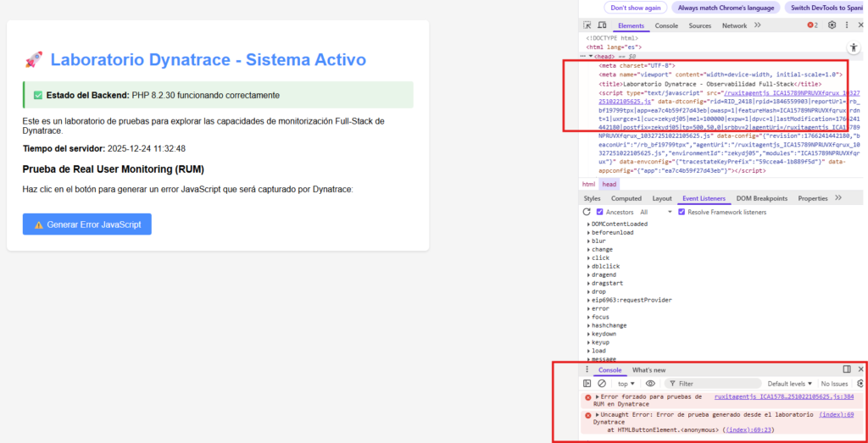The width and height of the screenshot is (868, 443).
Task: Create live expression with eye icon
Action: click(650, 384)
